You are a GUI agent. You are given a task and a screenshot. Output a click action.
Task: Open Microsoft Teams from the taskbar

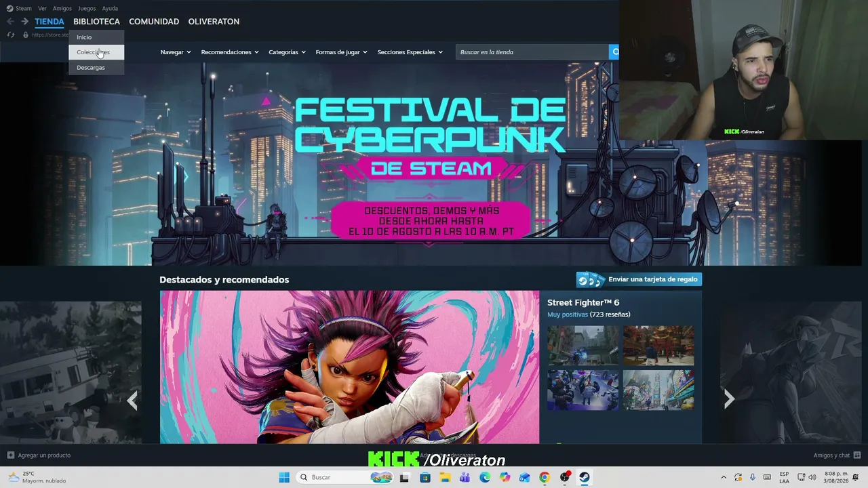point(465,477)
